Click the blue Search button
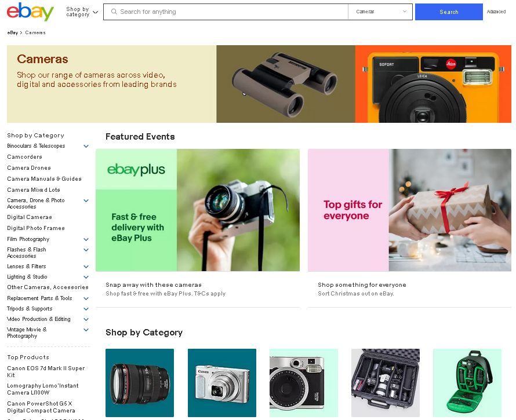516x420 pixels. click(449, 12)
